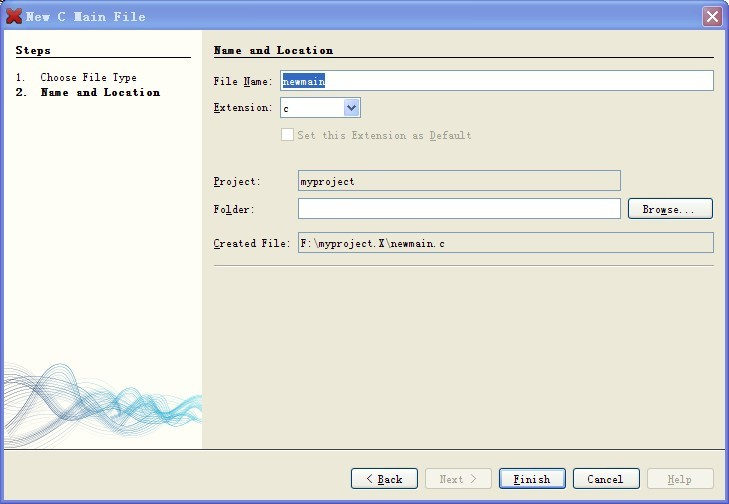729x504 pixels.
Task: Click the Steps heading in sidebar
Action: coord(33,50)
